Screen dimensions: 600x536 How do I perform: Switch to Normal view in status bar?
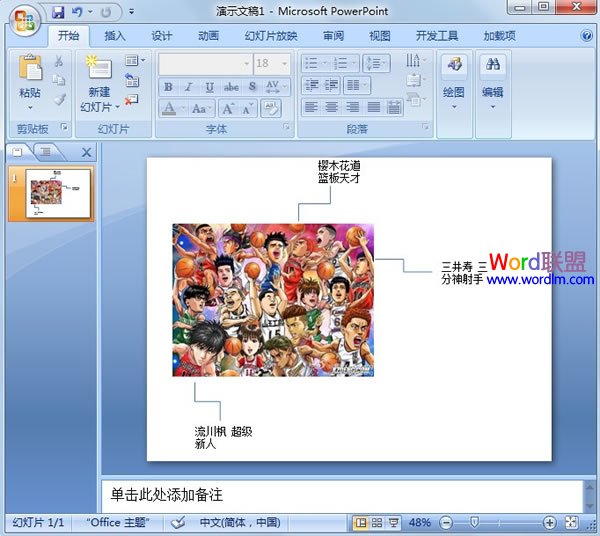coord(360,522)
